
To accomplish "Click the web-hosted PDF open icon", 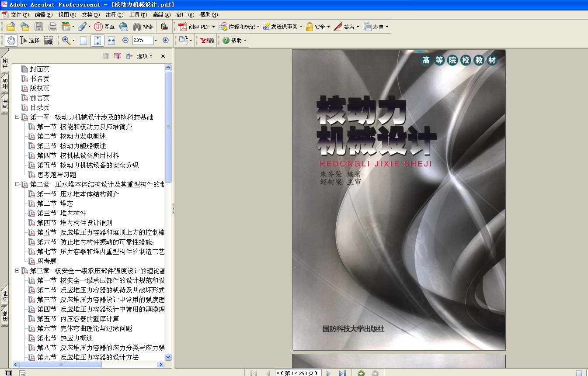I will [x=25, y=27].
